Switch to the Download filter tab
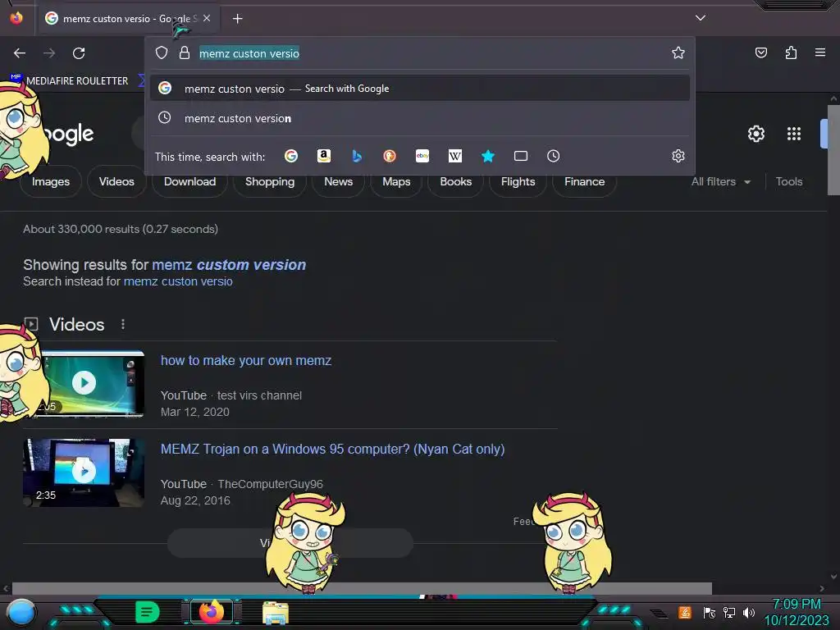The width and height of the screenshot is (840, 630). point(189,181)
